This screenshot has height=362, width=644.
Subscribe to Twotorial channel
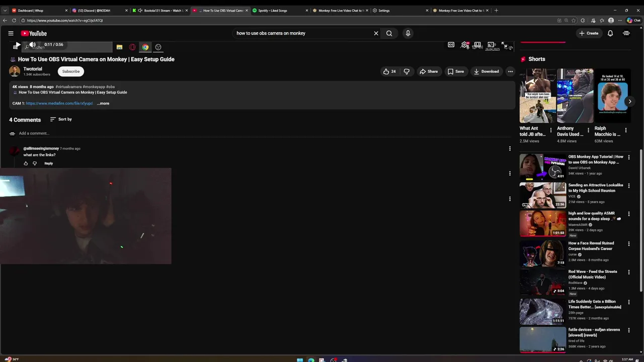tap(71, 71)
